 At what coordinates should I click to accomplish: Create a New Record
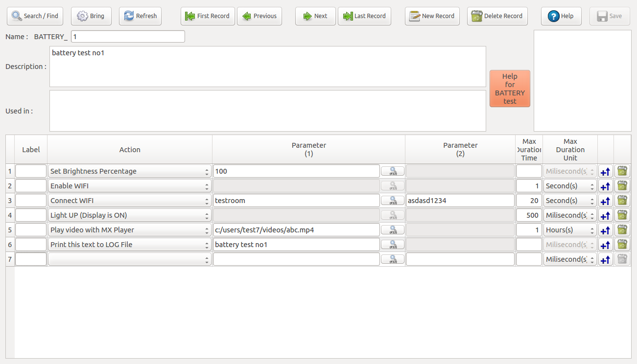(x=432, y=16)
